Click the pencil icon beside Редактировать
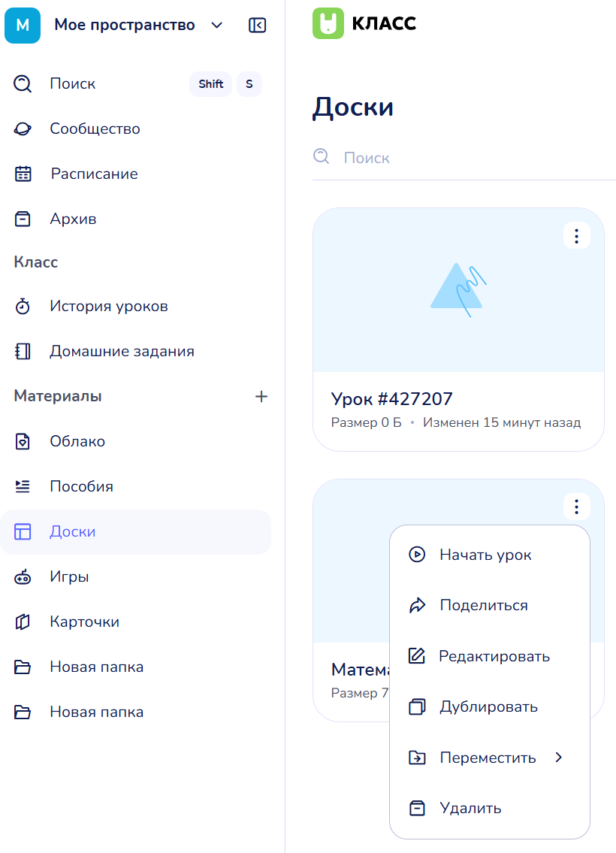This screenshot has width=616, height=853. point(417,655)
